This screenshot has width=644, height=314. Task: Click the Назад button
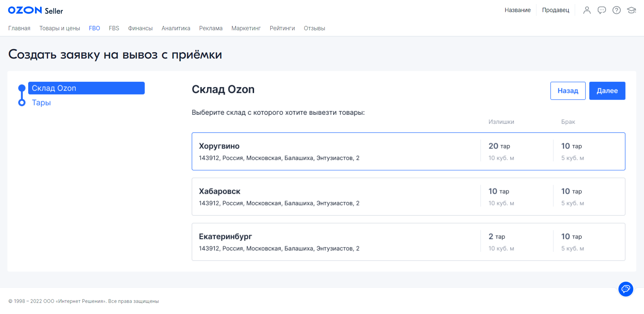[x=568, y=91]
